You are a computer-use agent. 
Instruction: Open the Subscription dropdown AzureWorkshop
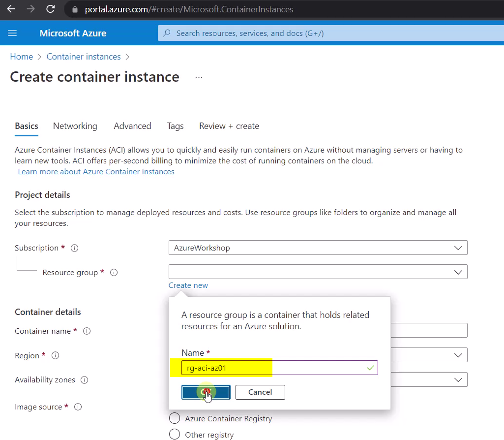318,248
